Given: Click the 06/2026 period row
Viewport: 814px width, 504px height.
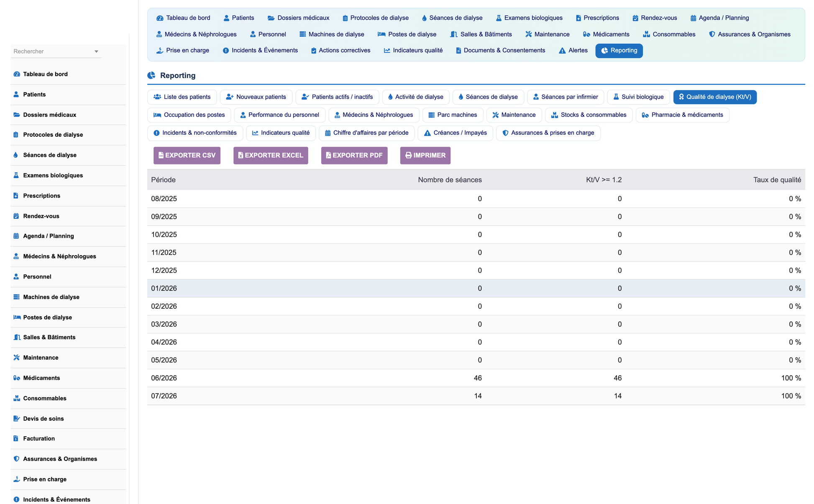Looking at the screenshot, I should click(476, 378).
